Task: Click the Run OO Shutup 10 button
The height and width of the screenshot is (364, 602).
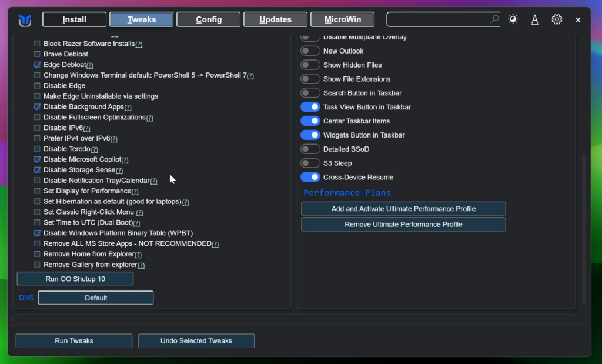Action: 75,279
